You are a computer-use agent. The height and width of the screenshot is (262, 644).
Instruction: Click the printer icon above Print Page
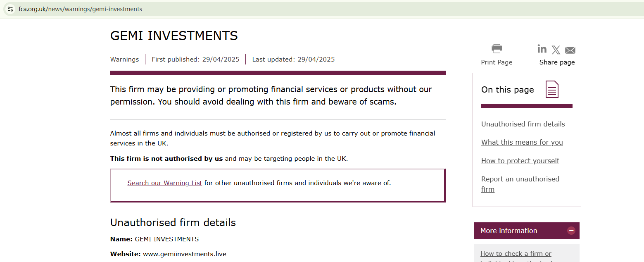497,49
